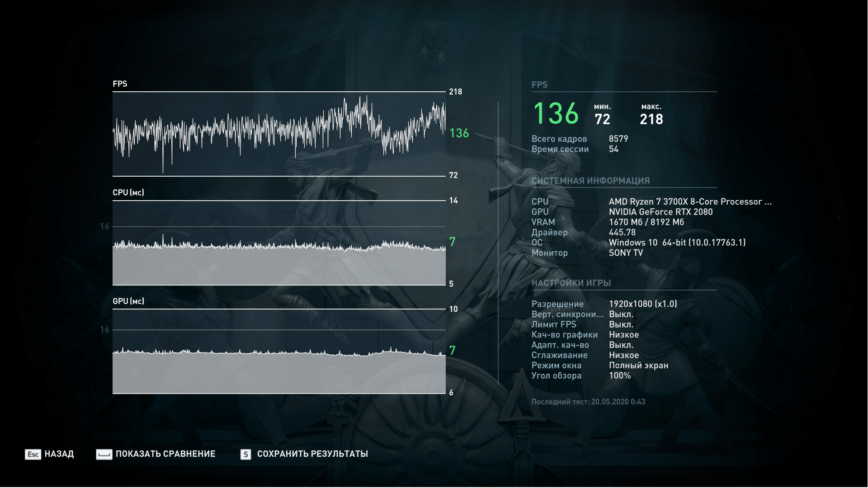
Task: Click the spacebar key icon
Action: [x=104, y=454]
